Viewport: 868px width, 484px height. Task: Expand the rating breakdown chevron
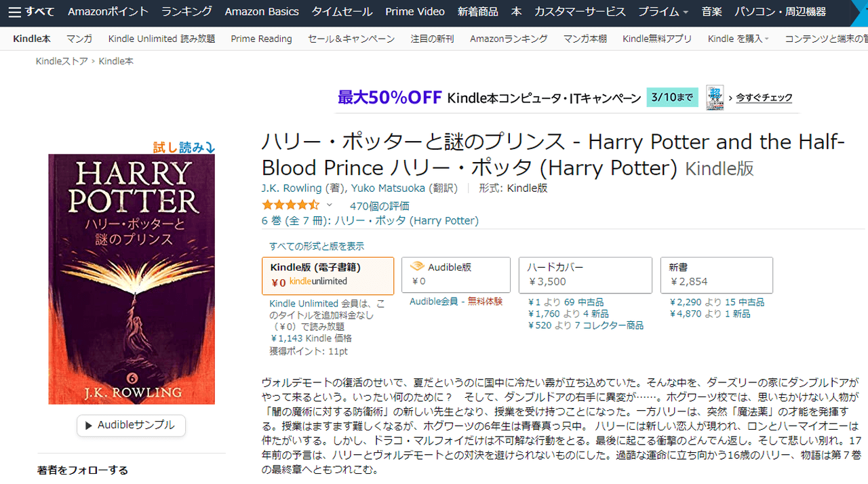pos(330,205)
